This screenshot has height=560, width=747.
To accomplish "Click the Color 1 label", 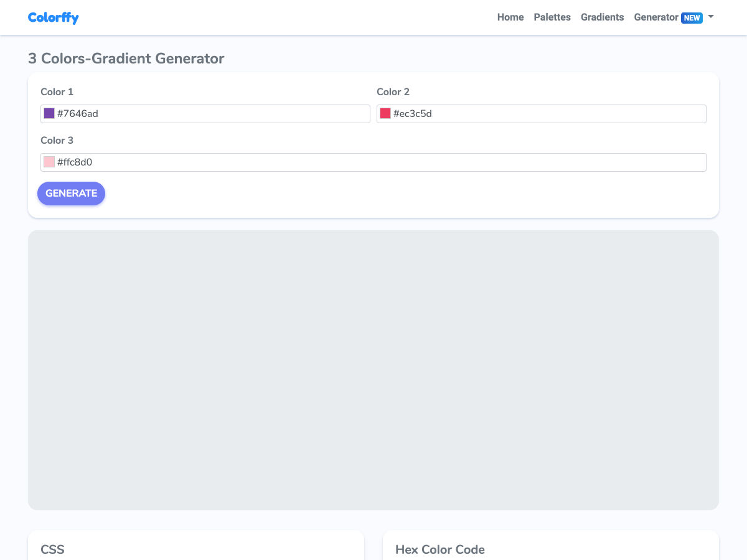I will pos(57,92).
